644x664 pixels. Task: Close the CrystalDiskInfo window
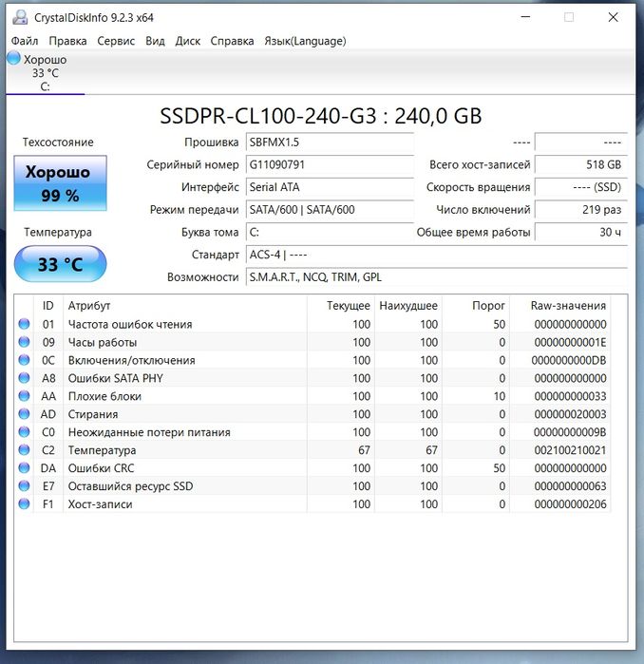click(x=613, y=17)
